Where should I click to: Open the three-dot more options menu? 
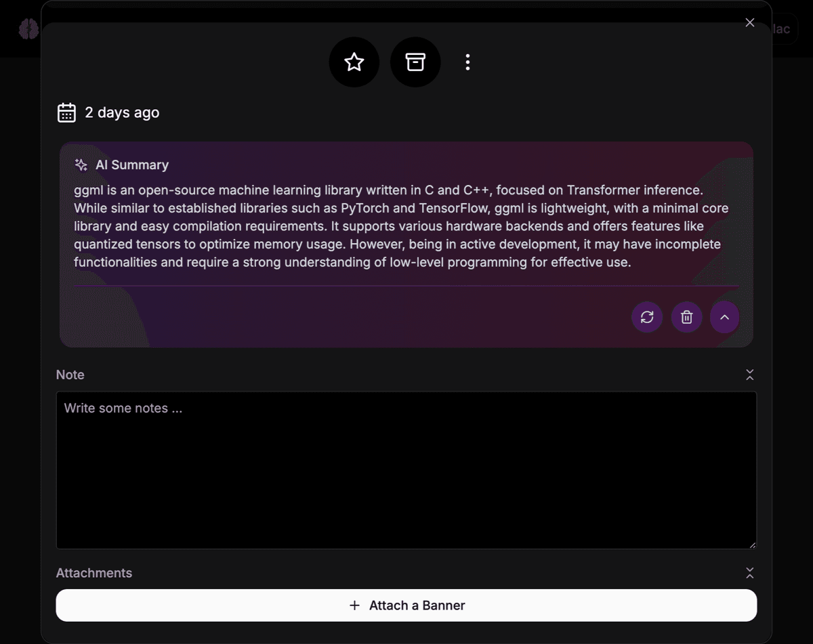click(x=467, y=62)
